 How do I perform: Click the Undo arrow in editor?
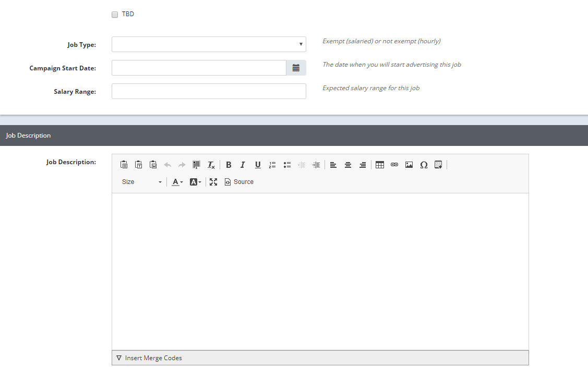pyautogui.click(x=167, y=165)
